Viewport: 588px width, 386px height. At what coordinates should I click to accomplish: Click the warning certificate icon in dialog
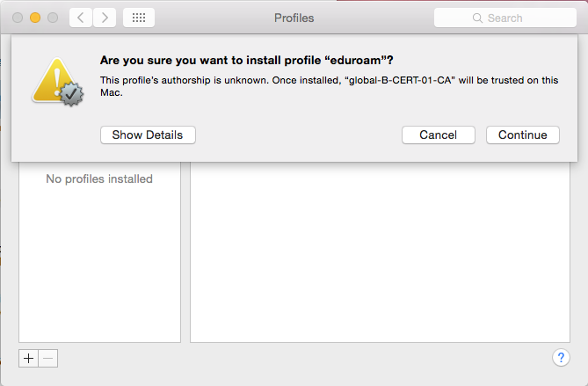click(58, 82)
